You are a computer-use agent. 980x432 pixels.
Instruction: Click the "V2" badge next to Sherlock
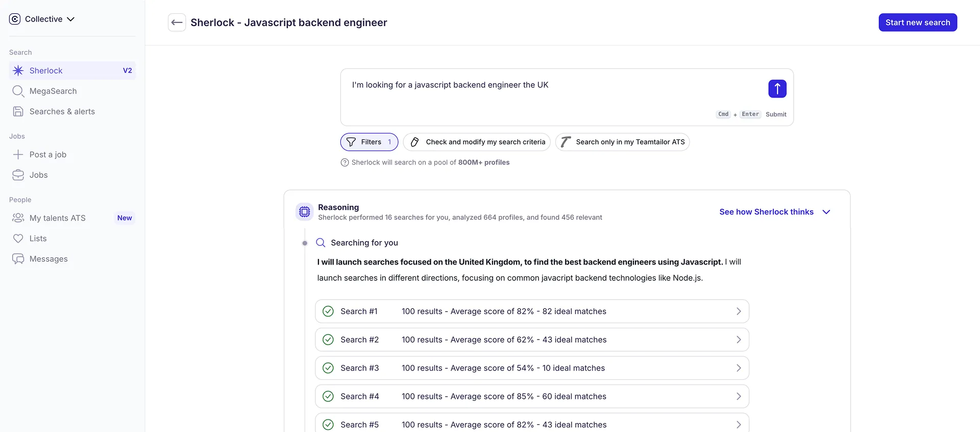click(x=128, y=70)
